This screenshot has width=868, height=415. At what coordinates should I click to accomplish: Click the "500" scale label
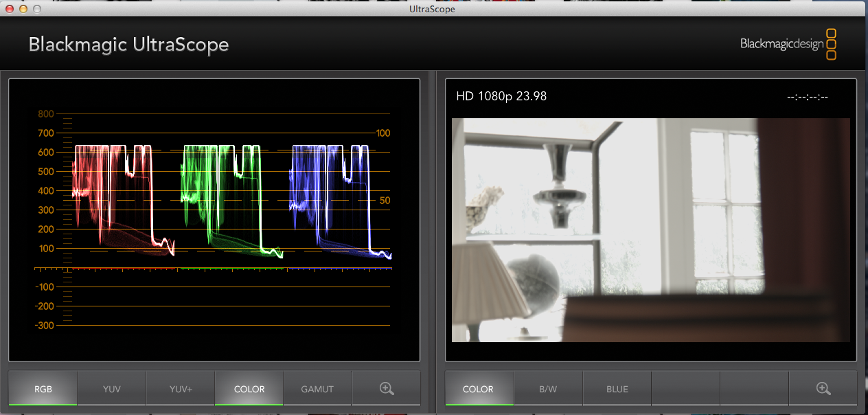pos(46,172)
